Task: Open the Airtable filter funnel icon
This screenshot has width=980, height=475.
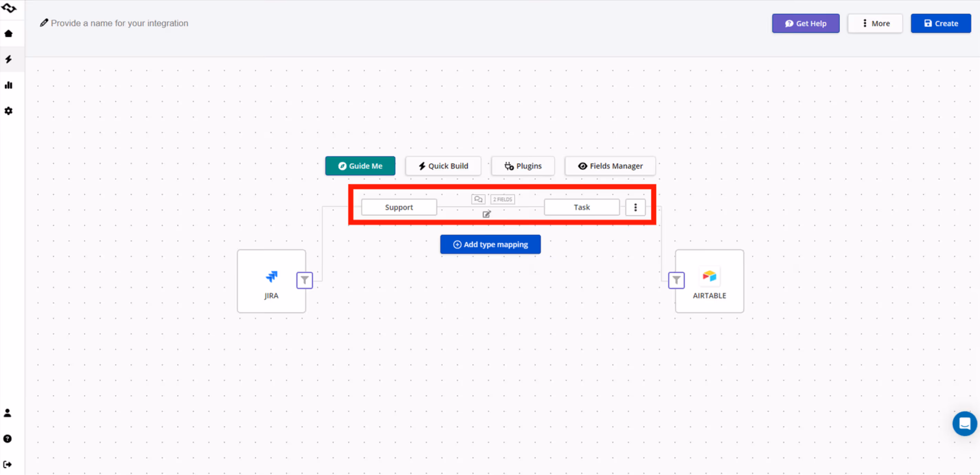Action: 676,280
